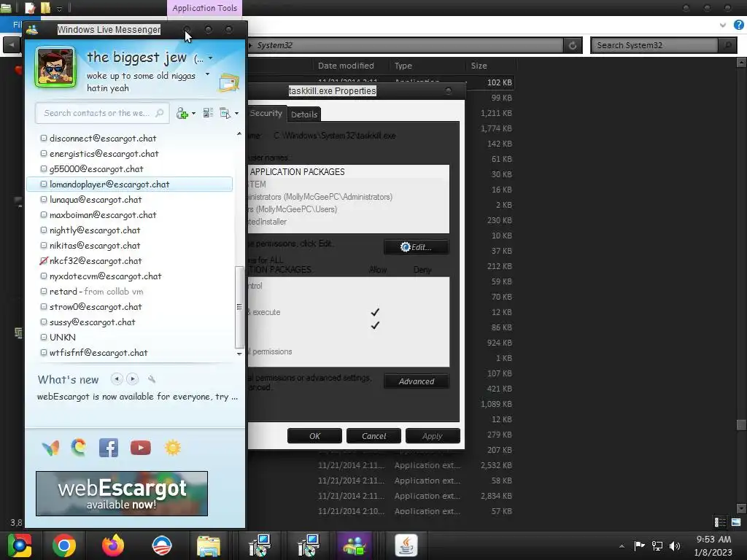
Task: Click the volume speaker tray icon
Action: coord(675,545)
